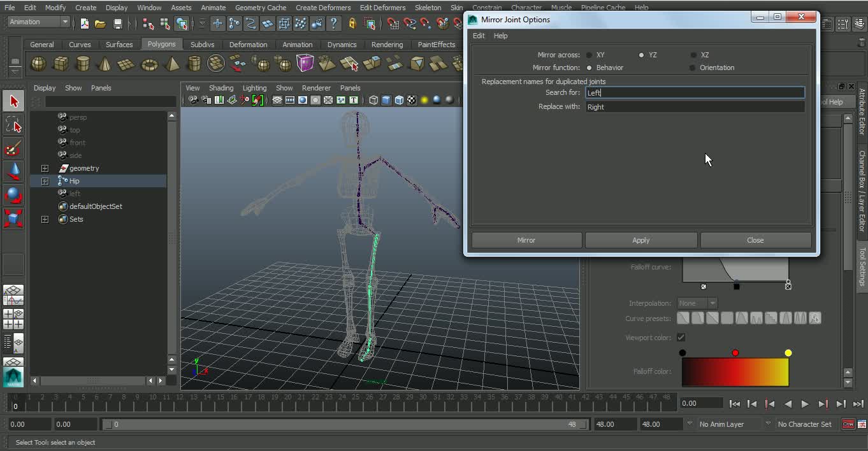Screen dimensions: 868x451
Task: Select the Move tool cone icon
Action: (13, 171)
